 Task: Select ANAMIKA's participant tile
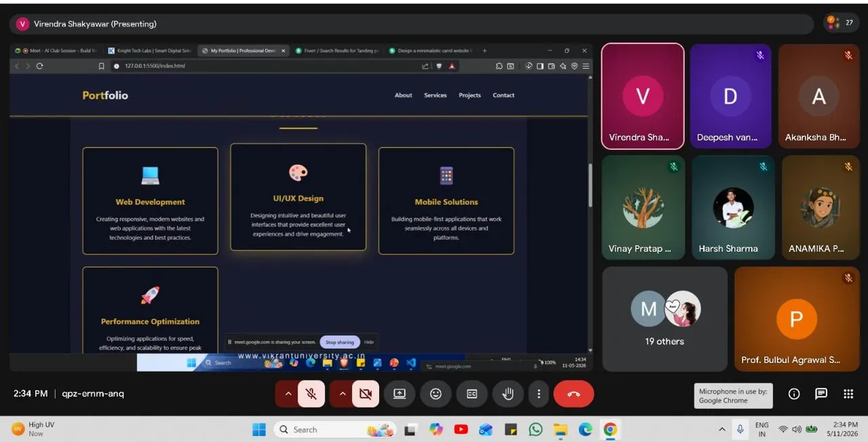(821, 207)
